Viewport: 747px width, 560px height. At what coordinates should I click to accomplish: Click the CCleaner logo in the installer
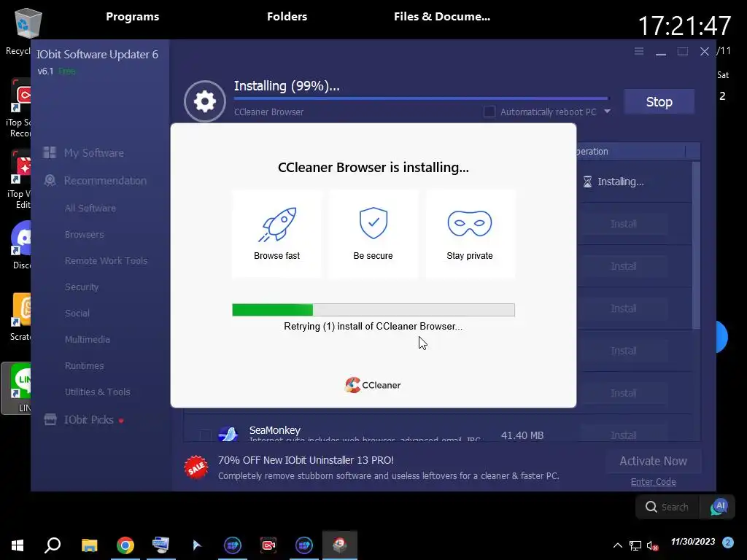pos(373,385)
